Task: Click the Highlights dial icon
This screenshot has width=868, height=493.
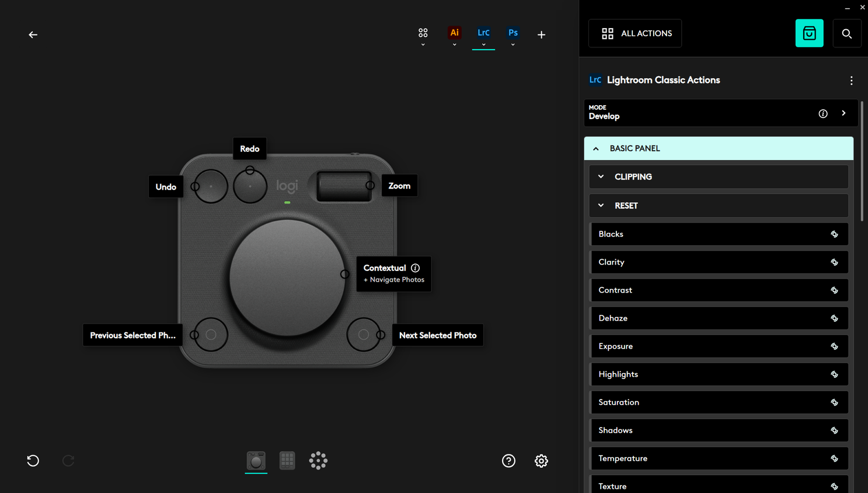Action: 835,374
